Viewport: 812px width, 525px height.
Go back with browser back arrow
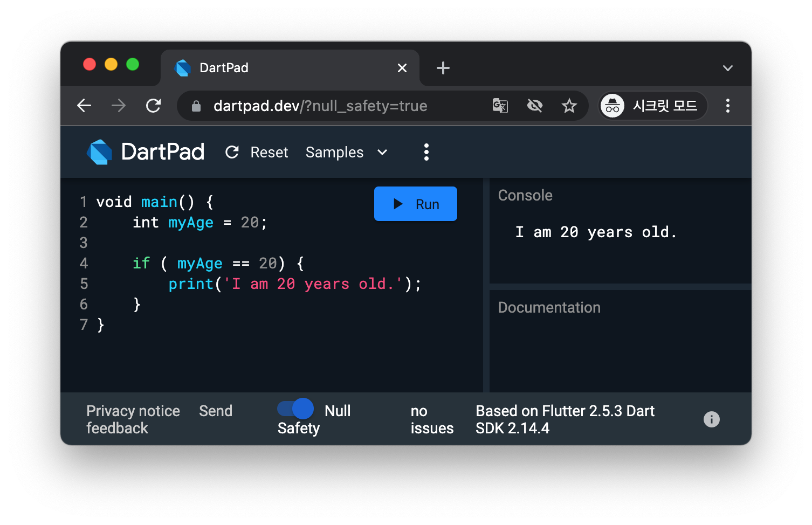pyautogui.click(x=84, y=106)
